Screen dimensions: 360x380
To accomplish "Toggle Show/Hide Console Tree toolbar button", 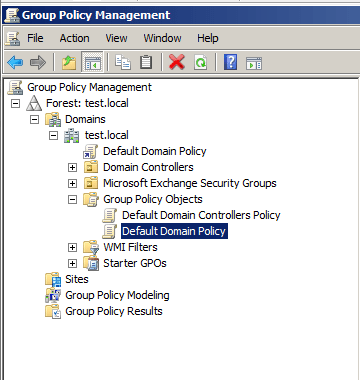I will (x=92, y=62).
